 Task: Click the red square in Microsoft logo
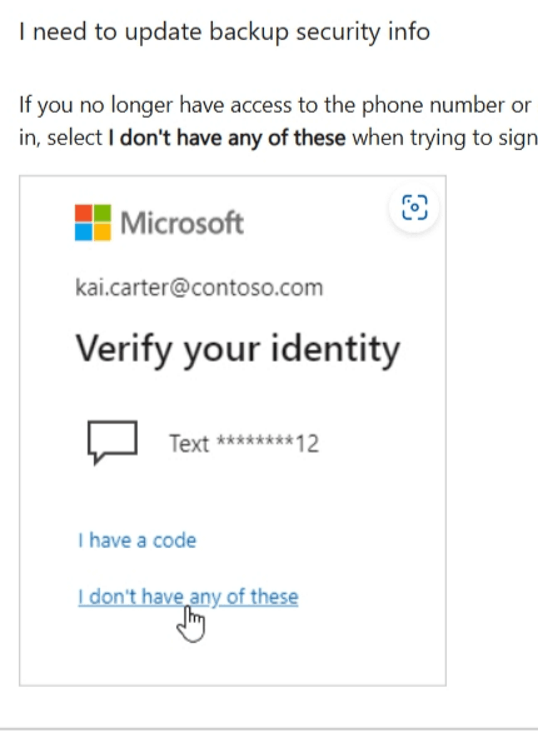point(83,213)
